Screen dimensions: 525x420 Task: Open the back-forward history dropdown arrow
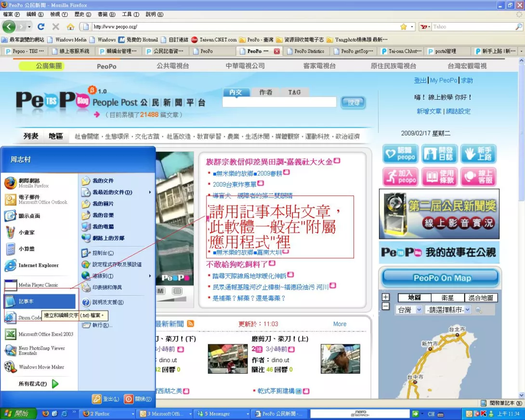29,26
